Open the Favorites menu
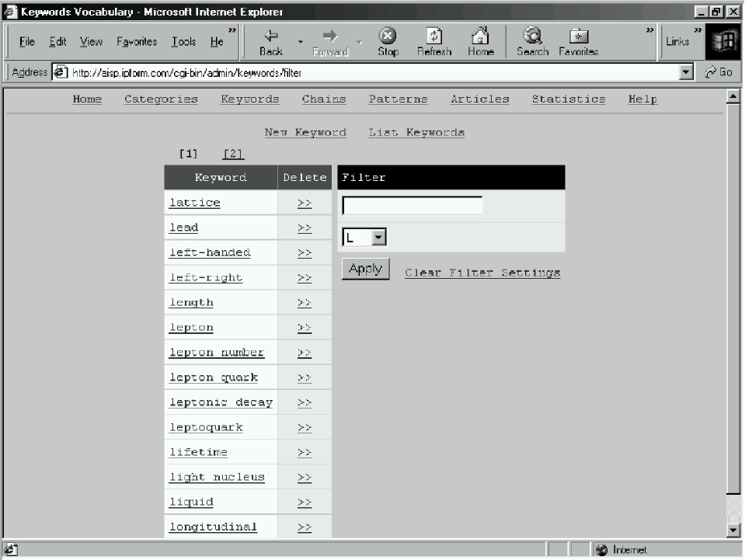Viewport: 745px width, 560px height. pyautogui.click(x=137, y=42)
